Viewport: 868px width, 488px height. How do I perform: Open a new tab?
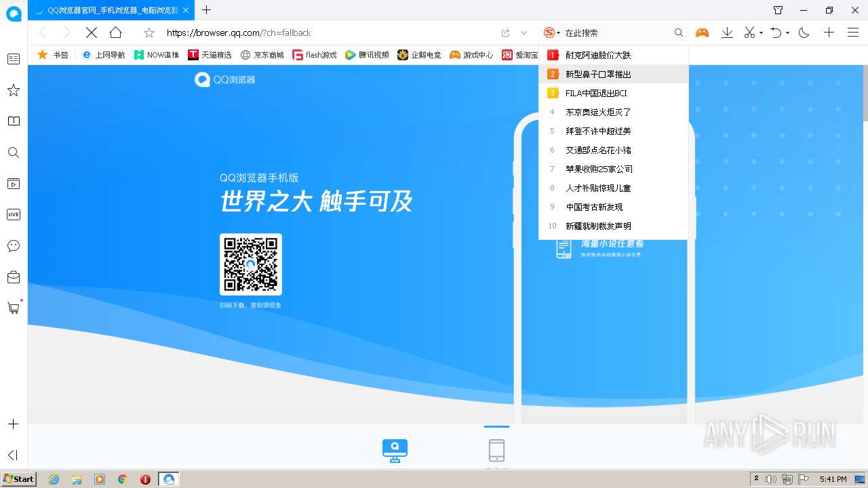pyautogui.click(x=207, y=10)
